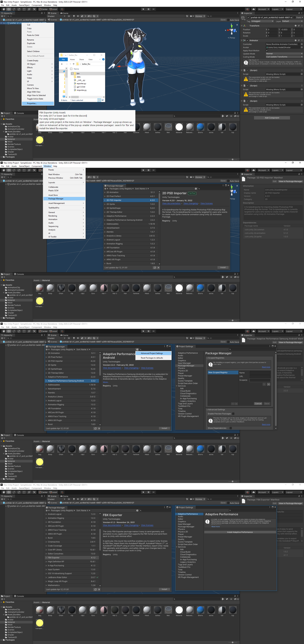Screen dimensions: 304x644
Task: Click Install Adaptive Performance button
Action: [x=240, y=532]
